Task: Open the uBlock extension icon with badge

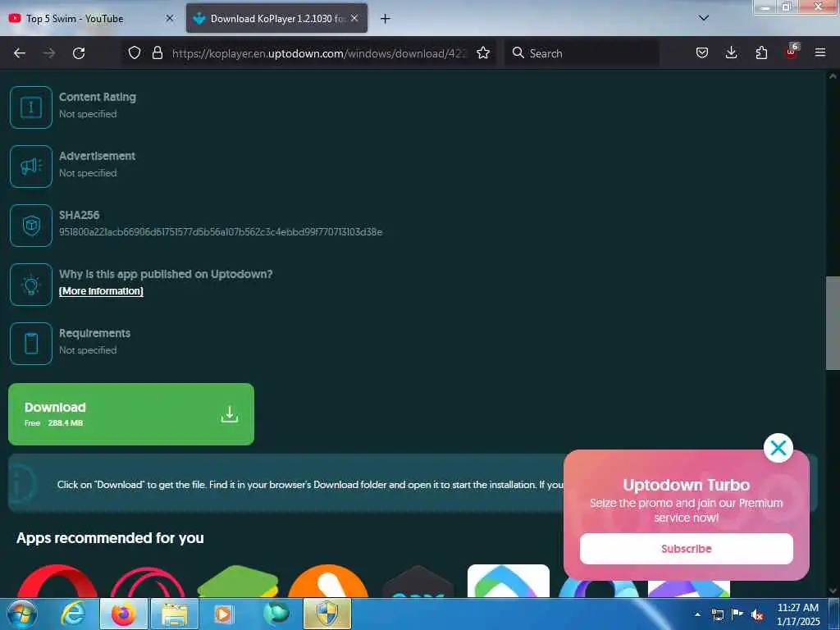Action: tap(792, 52)
